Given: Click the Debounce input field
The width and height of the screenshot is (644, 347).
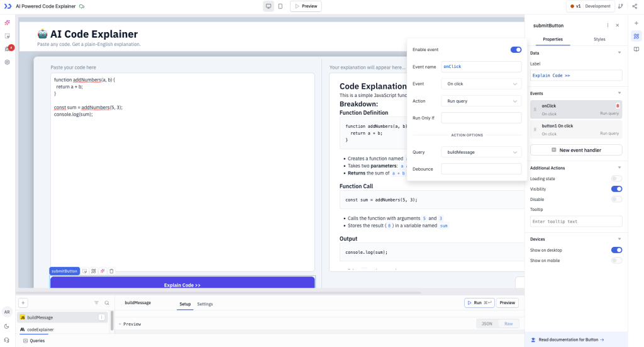Looking at the screenshot, I should pos(481,169).
